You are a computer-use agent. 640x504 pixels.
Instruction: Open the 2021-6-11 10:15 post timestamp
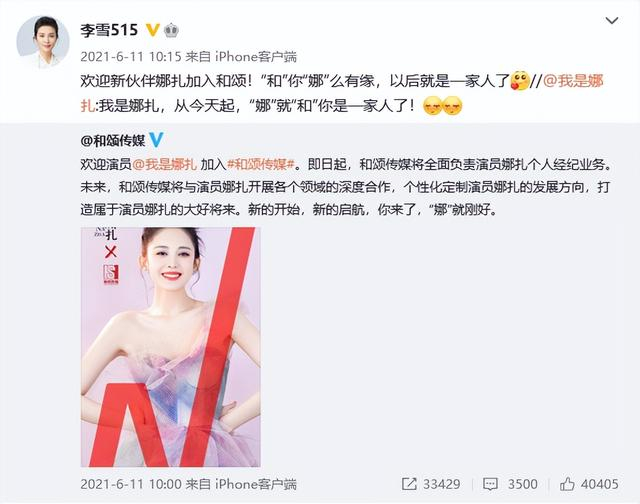[x=131, y=56]
